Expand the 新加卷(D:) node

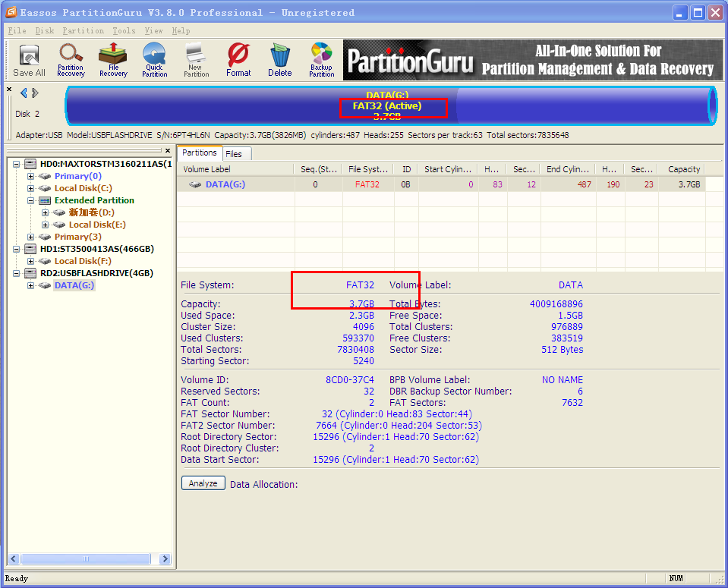pos(45,212)
